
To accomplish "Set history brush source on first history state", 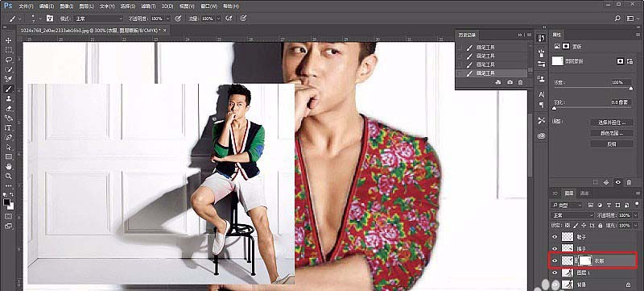I will (460, 48).
